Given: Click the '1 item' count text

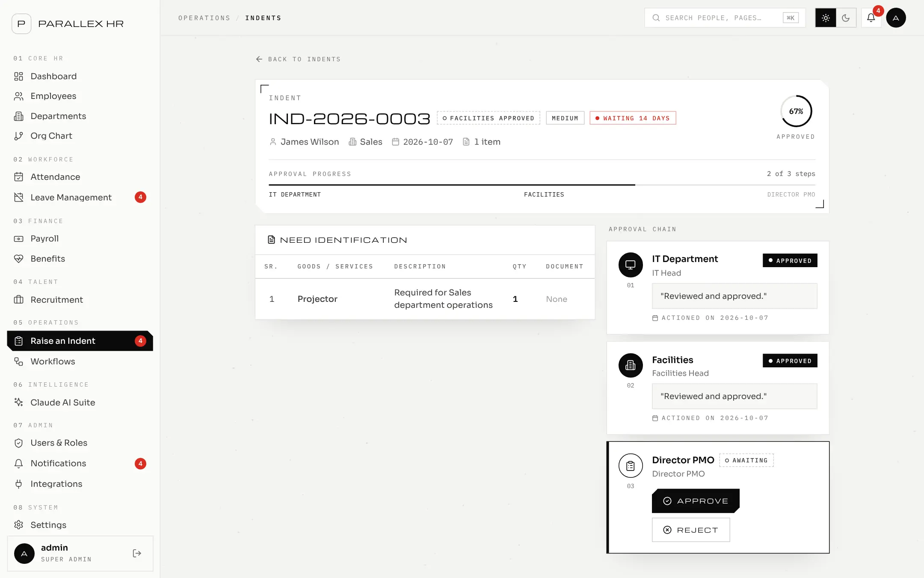Looking at the screenshot, I should tap(487, 142).
